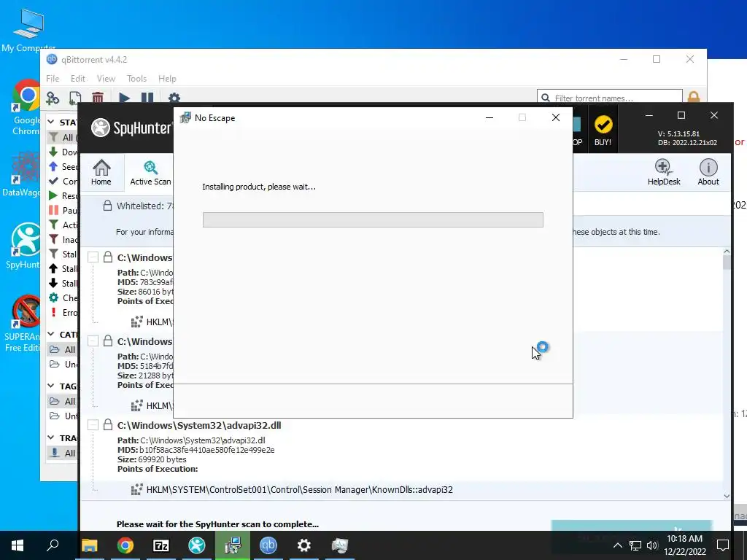The height and width of the screenshot is (560, 747).
Task: Select Inactive status filter in qBittorrent
Action: (63, 239)
